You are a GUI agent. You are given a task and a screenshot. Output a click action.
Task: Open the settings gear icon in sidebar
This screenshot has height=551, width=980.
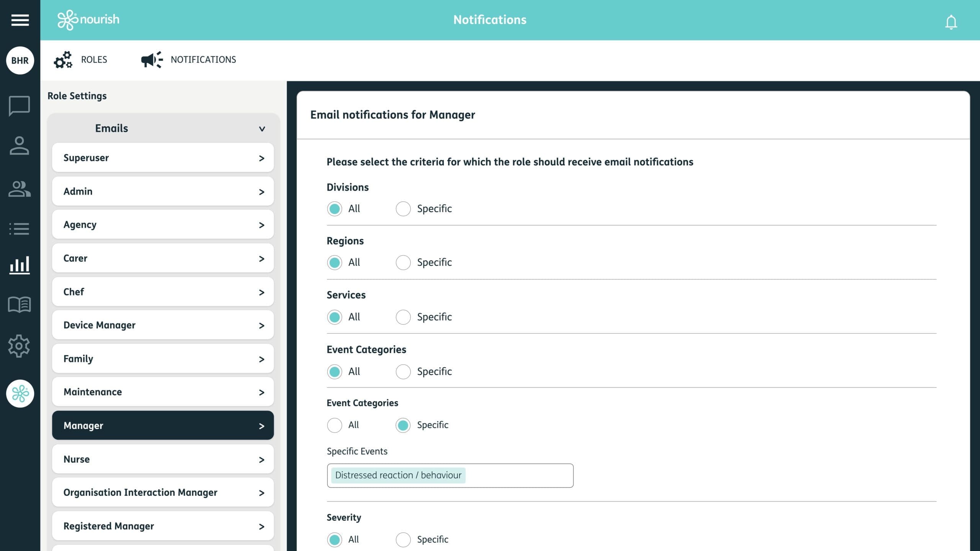click(19, 346)
